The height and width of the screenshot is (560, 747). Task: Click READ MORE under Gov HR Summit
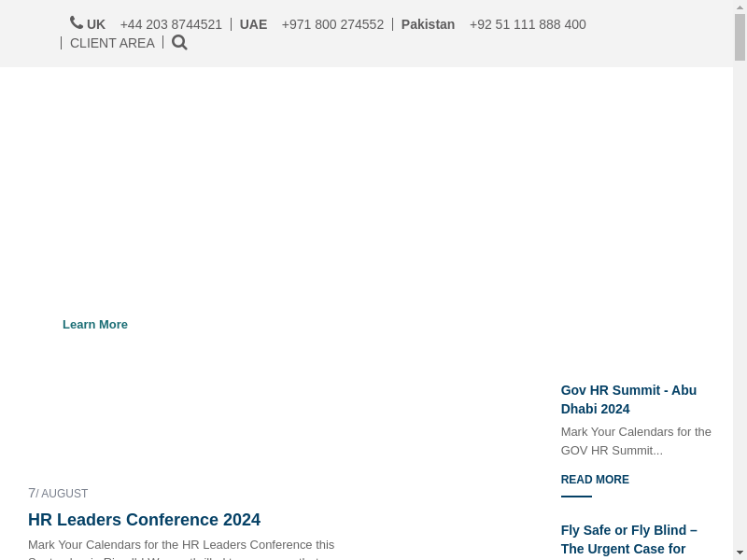(595, 480)
